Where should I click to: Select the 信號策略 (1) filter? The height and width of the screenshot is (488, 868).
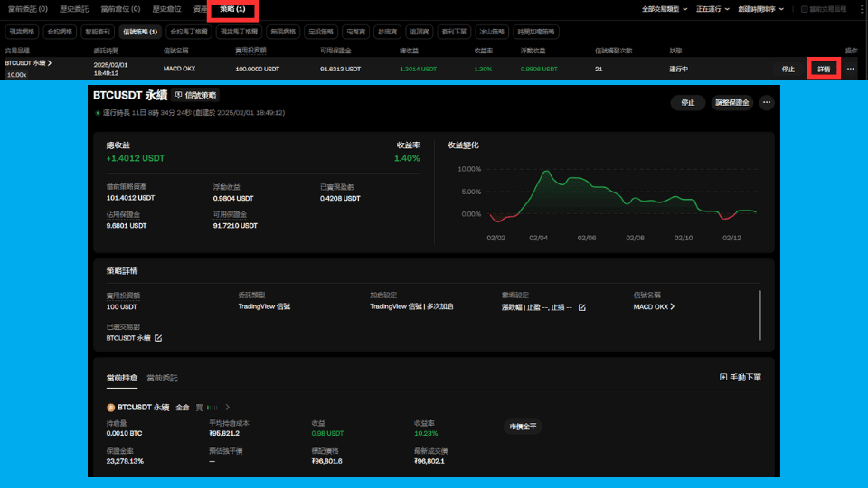coord(140,32)
